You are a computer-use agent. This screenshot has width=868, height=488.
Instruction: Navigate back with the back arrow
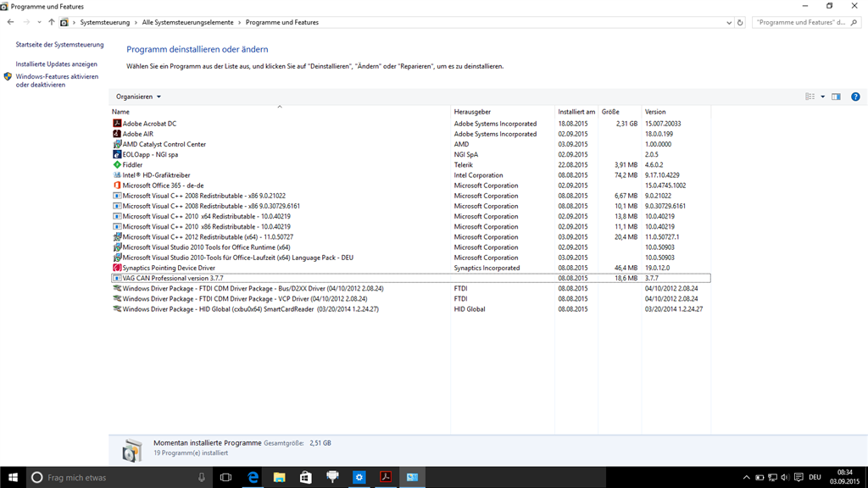10,23
